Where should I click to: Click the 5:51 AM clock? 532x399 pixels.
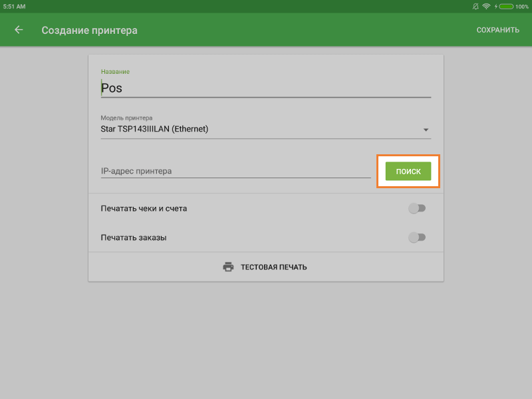14,7
